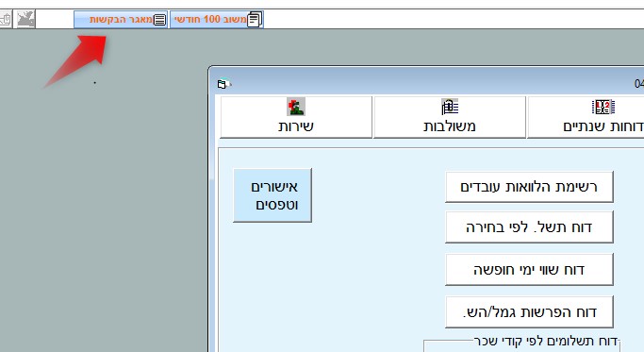The height and width of the screenshot is (352, 644).
Task: Click the calendar grid icon above דוחות שנתיים
Action: pos(603,107)
